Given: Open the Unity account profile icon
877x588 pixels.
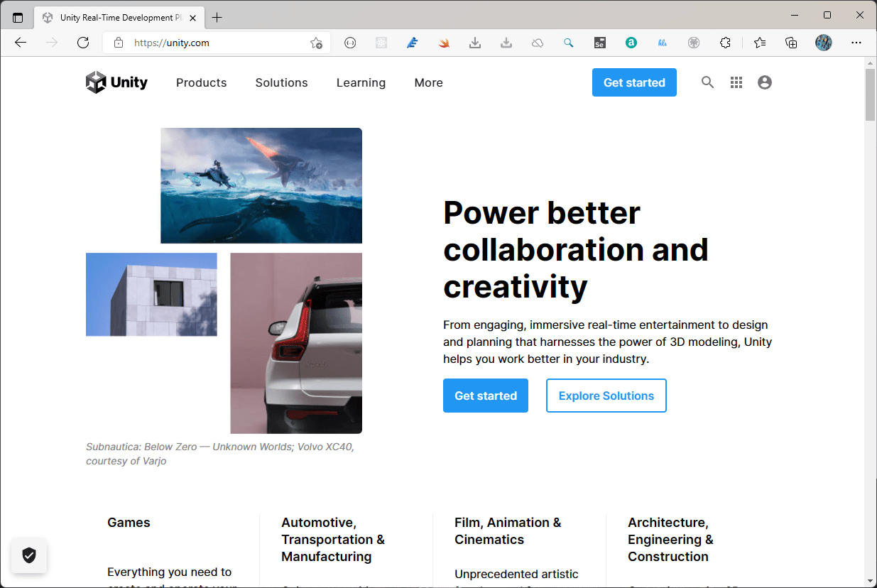Looking at the screenshot, I should (x=764, y=82).
